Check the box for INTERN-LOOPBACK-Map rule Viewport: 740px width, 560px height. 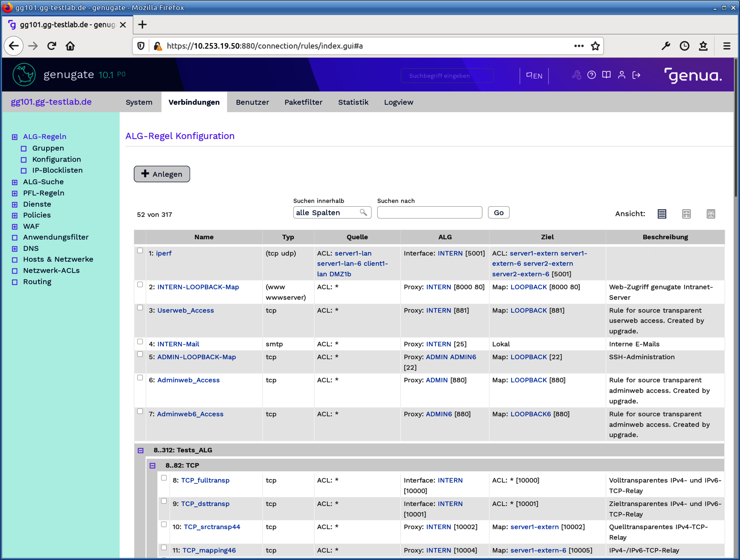point(140,284)
